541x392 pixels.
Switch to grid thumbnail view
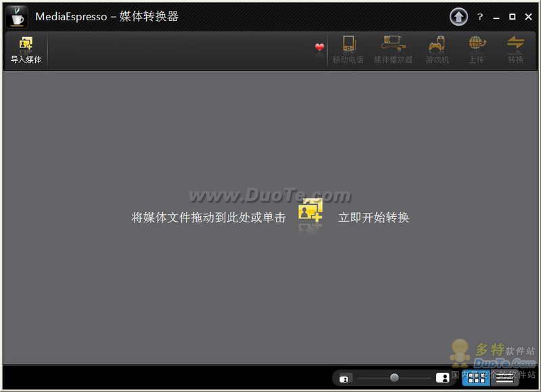pyautogui.click(x=476, y=378)
